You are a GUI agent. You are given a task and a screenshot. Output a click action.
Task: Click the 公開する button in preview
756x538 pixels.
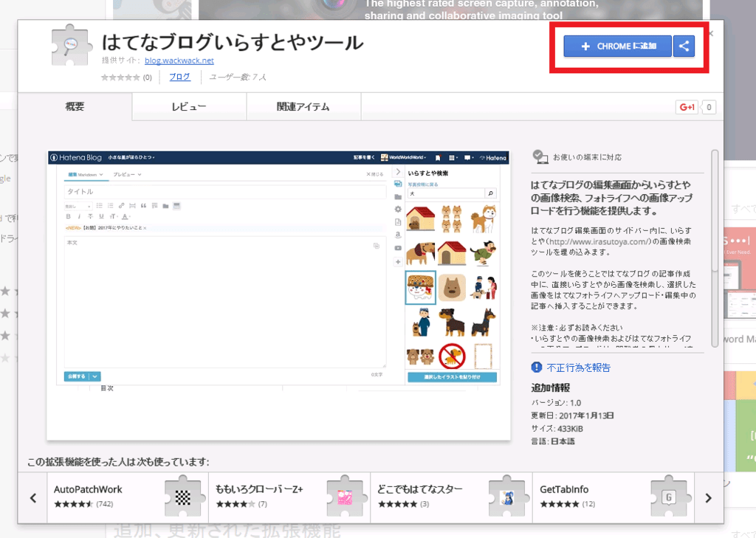[76, 376]
